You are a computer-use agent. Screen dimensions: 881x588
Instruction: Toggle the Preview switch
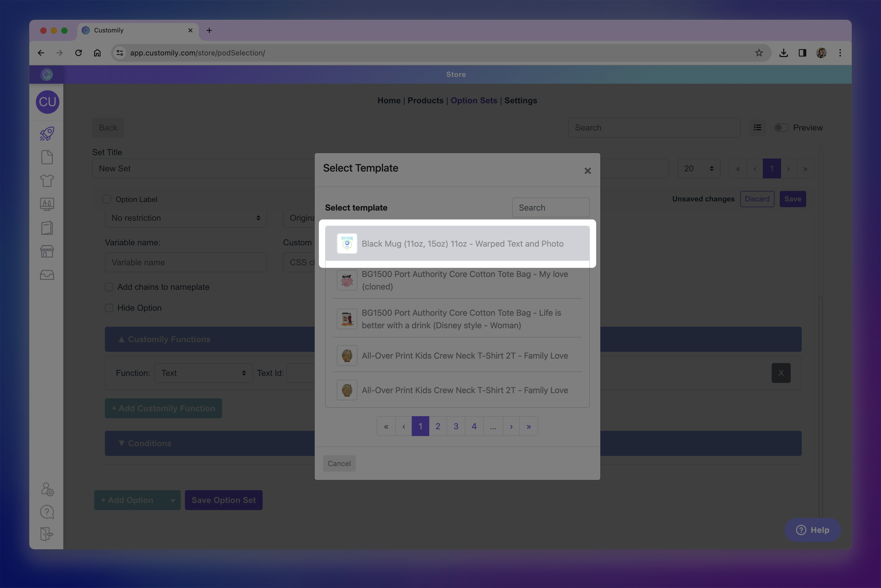(781, 127)
